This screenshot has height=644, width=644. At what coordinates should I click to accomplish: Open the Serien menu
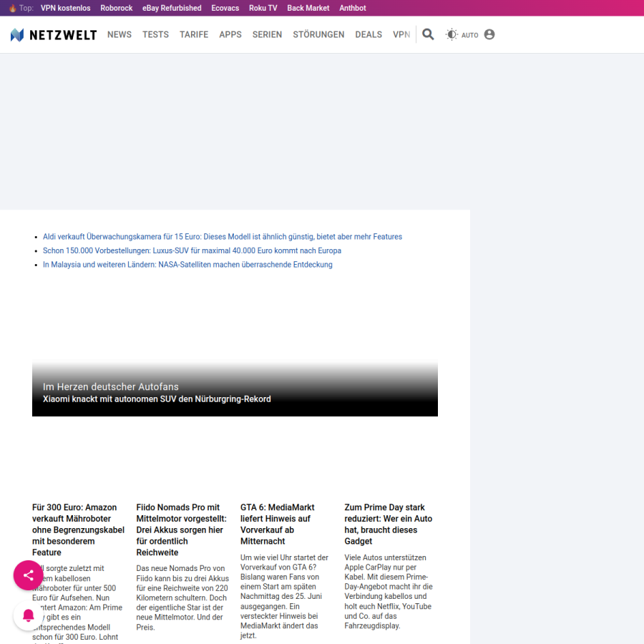(267, 34)
